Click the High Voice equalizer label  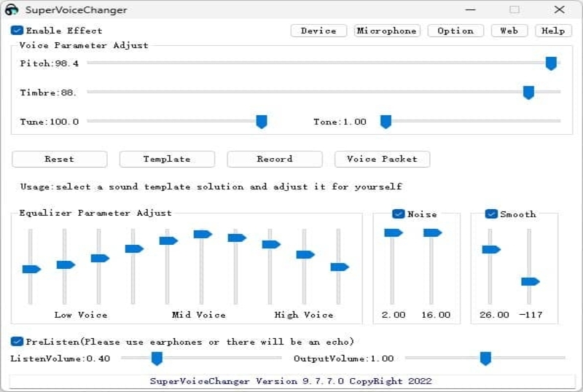(304, 315)
